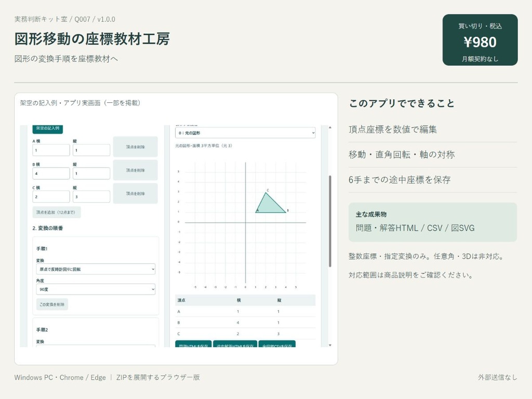The height and width of the screenshot is (399, 532).
Task: Click the 途中解答HTMLを保存 button
Action: coord(235,344)
